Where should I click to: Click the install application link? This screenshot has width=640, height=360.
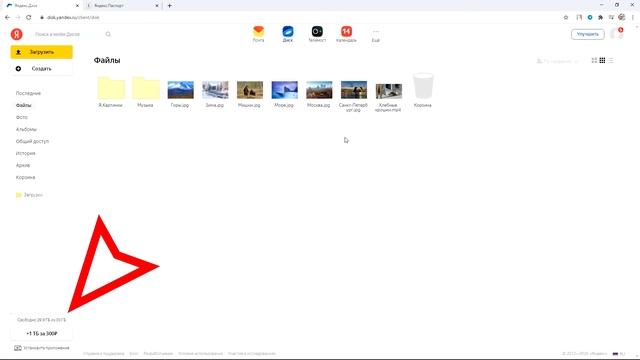42,348
